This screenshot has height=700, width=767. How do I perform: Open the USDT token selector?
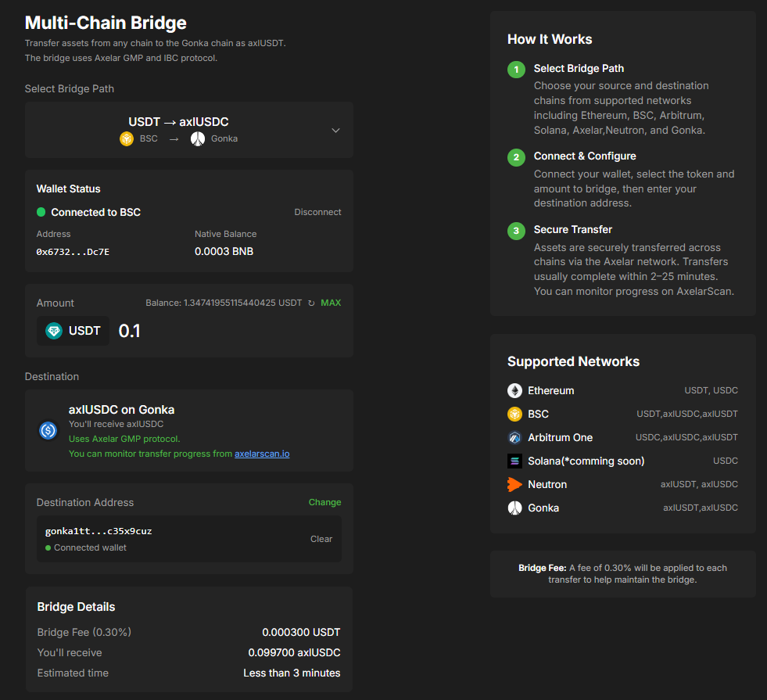click(73, 331)
